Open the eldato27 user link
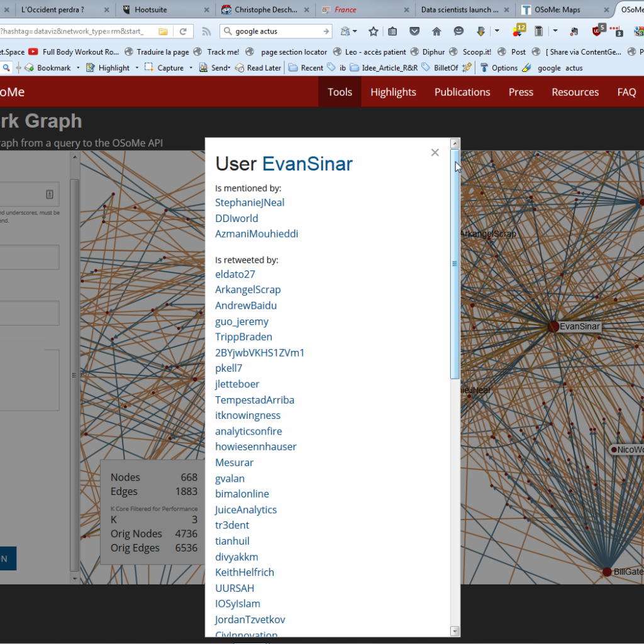Screen dimensions: 644x644 point(235,274)
